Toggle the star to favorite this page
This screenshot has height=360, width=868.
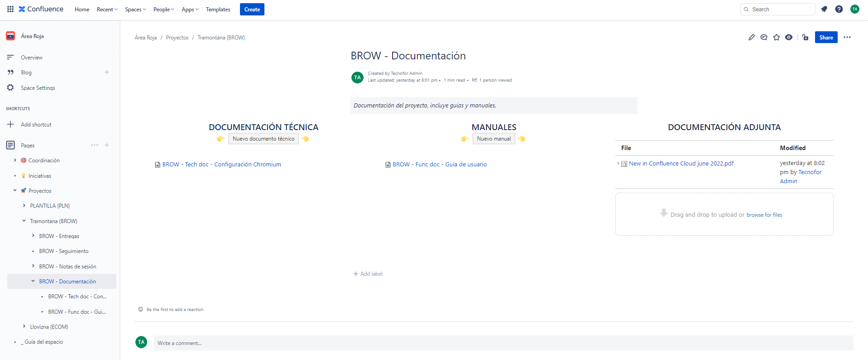tap(777, 37)
